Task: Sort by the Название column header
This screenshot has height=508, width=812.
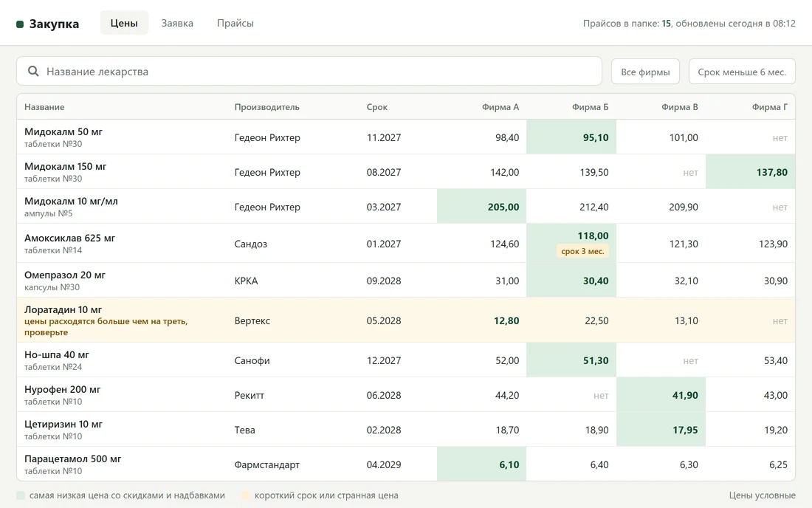Action: [44, 107]
